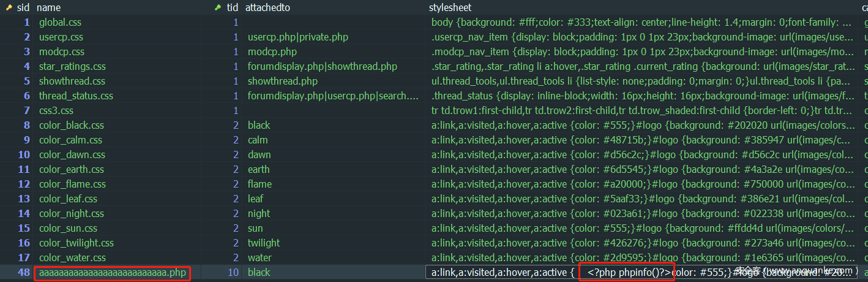Click the stylesheet column header
The height and width of the screenshot is (282, 868).
tap(451, 7)
